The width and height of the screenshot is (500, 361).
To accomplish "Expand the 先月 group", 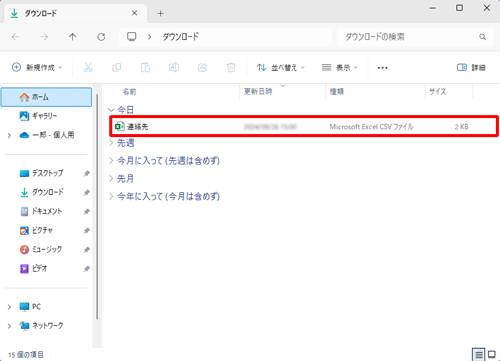I will (x=111, y=178).
